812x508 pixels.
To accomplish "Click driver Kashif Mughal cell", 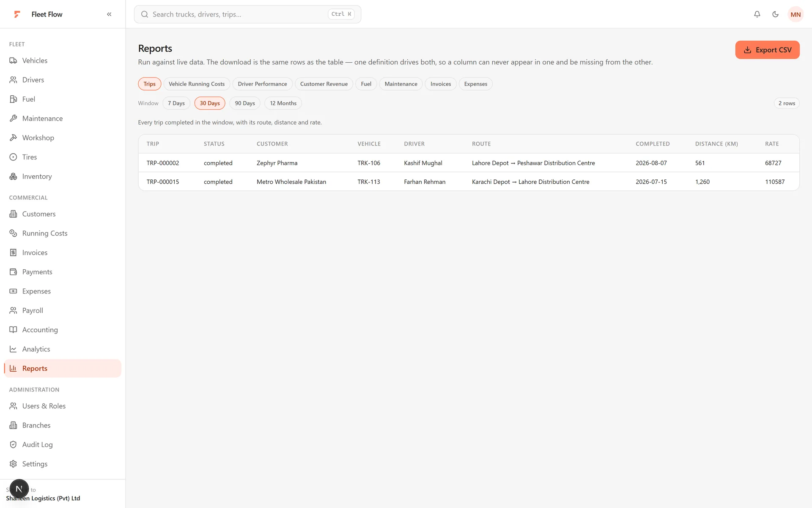I will [423, 163].
